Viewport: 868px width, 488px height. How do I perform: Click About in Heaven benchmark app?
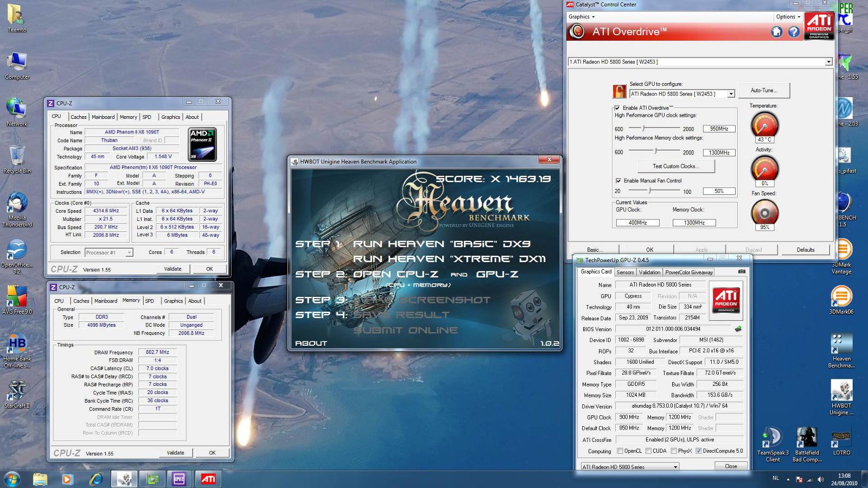coord(311,344)
